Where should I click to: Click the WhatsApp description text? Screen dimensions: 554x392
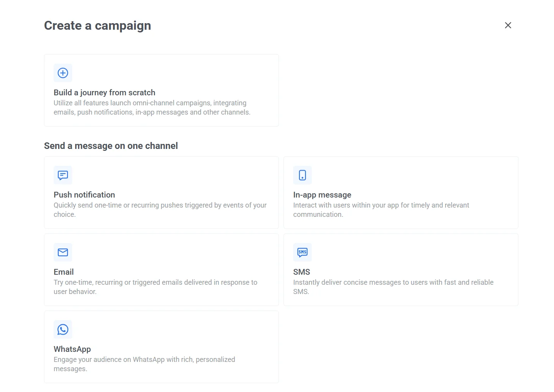tap(144, 364)
